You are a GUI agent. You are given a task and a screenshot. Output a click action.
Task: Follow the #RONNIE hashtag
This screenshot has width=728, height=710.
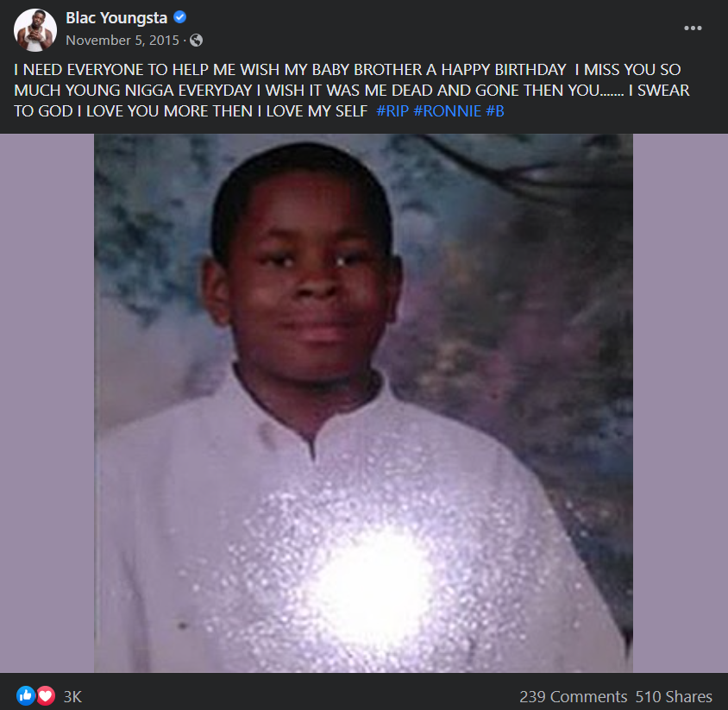(x=447, y=111)
